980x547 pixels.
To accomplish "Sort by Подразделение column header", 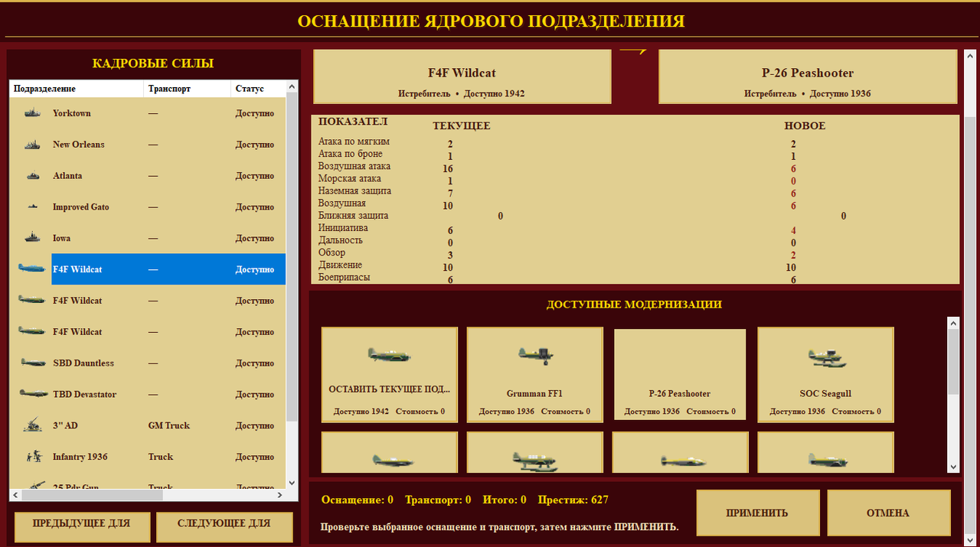I will pos(77,89).
